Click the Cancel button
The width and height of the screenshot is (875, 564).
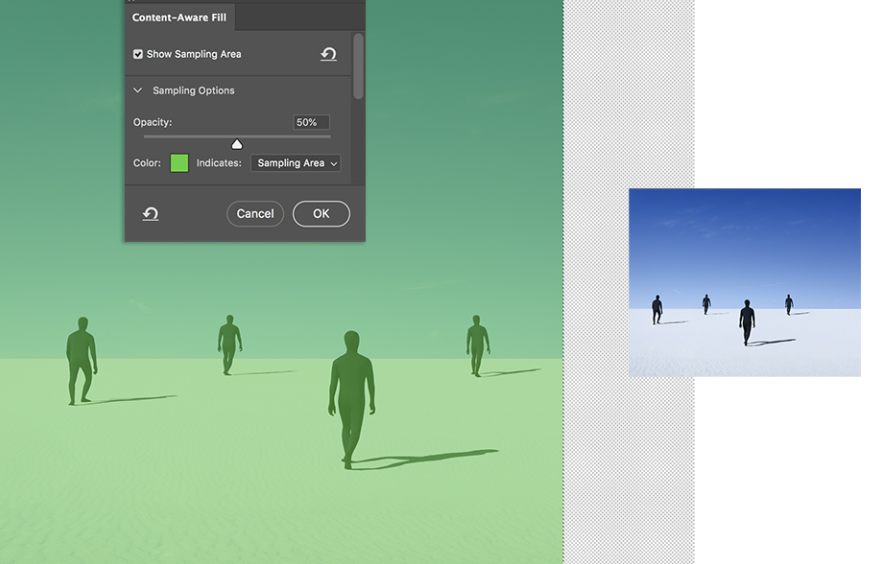pyautogui.click(x=255, y=214)
